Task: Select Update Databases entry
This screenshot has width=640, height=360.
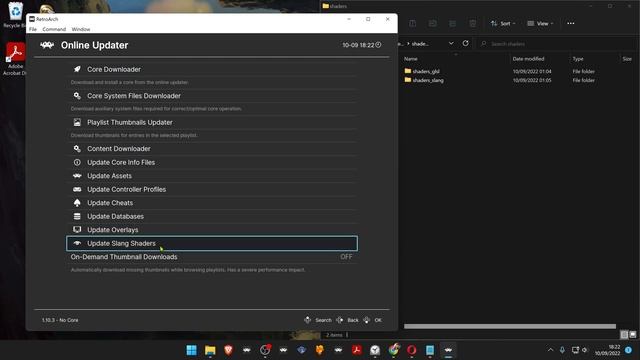Action: click(212, 216)
